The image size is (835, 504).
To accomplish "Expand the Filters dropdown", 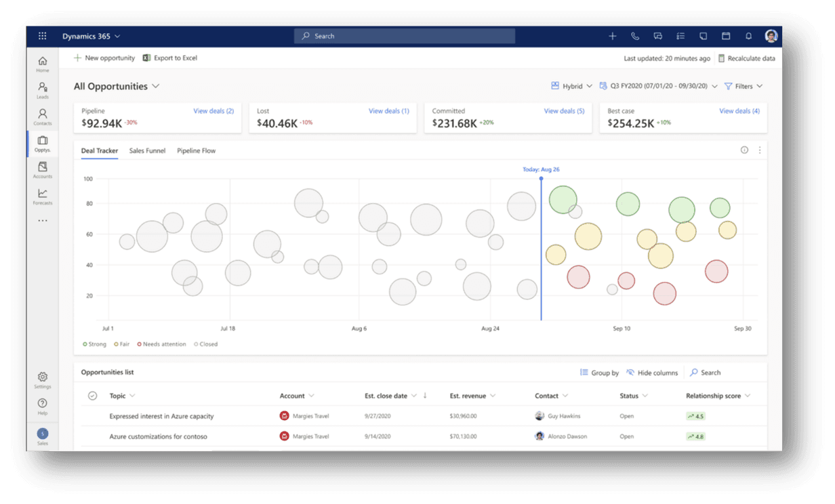I will 744,86.
